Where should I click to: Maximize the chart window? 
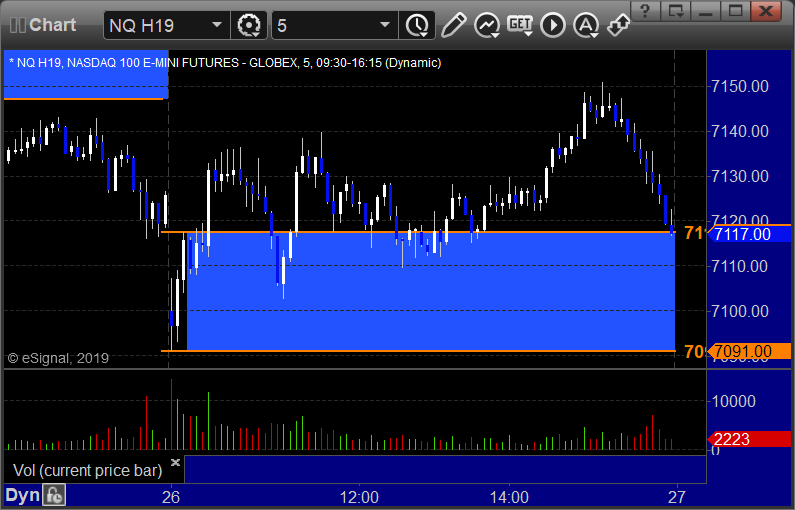coord(736,11)
